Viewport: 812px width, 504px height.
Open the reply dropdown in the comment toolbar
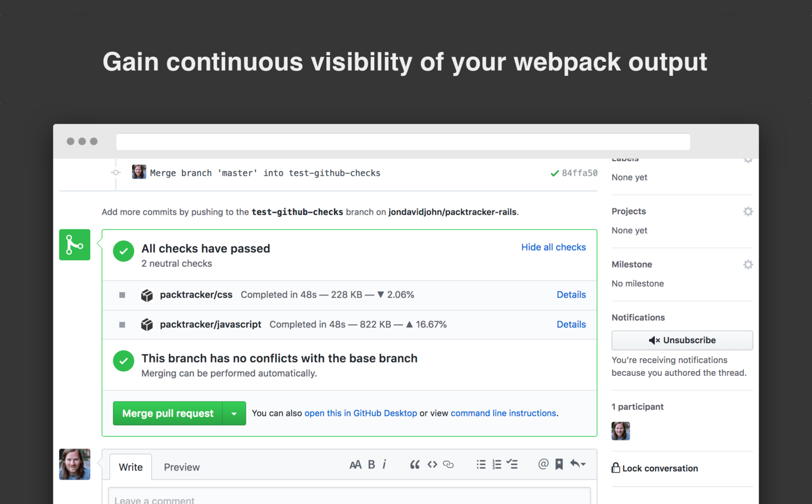578,464
